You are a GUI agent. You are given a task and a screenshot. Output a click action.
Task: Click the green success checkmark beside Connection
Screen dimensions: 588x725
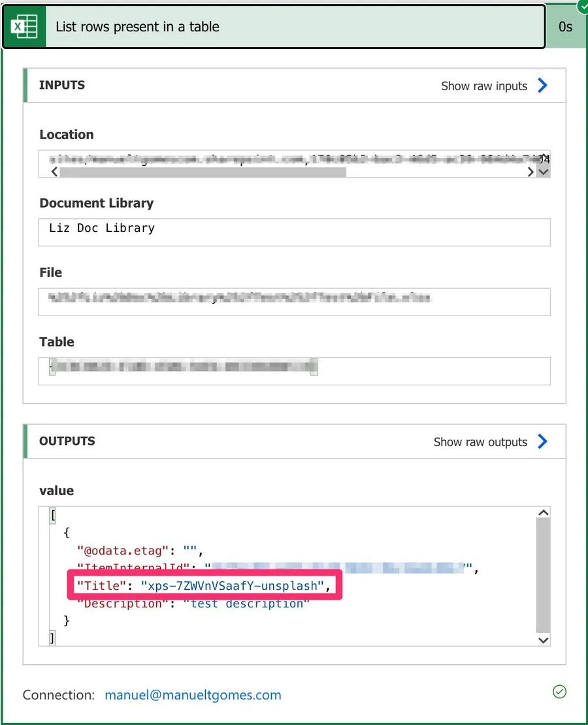tap(559, 692)
